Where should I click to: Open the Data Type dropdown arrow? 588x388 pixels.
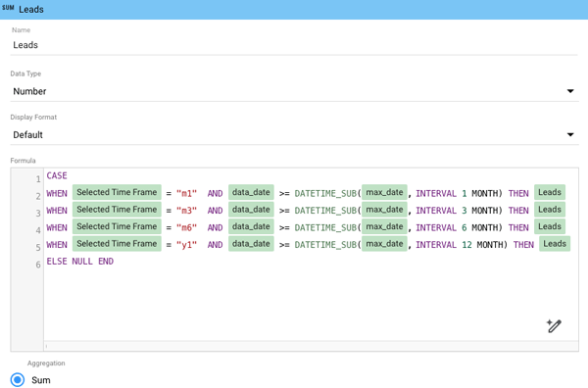(x=570, y=91)
